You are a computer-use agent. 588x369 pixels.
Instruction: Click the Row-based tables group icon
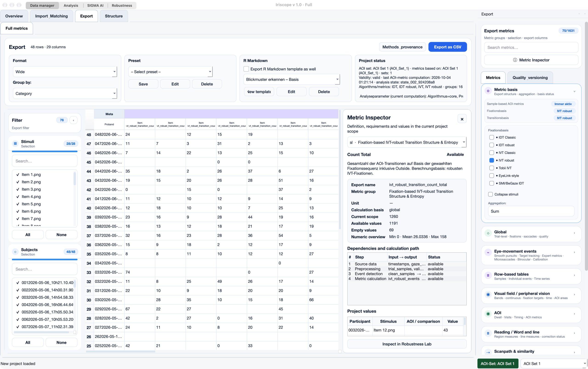click(x=488, y=276)
